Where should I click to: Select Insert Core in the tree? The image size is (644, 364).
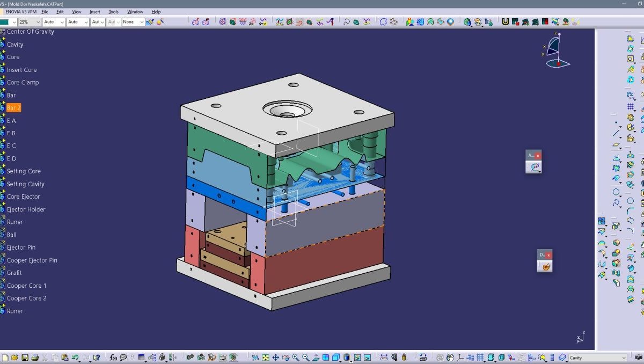[x=21, y=70]
